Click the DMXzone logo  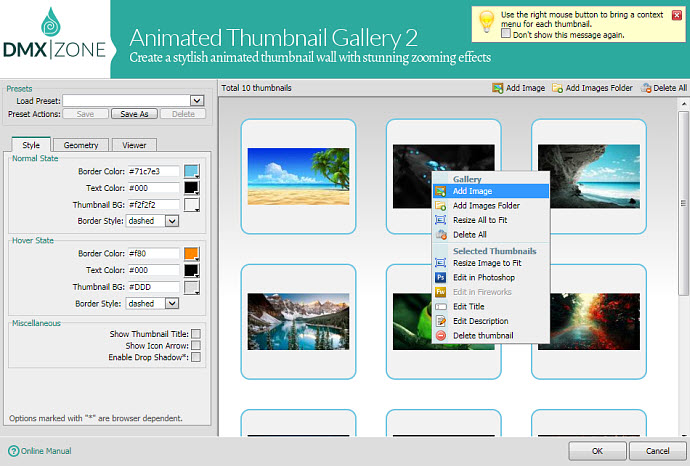click(55, 34)
